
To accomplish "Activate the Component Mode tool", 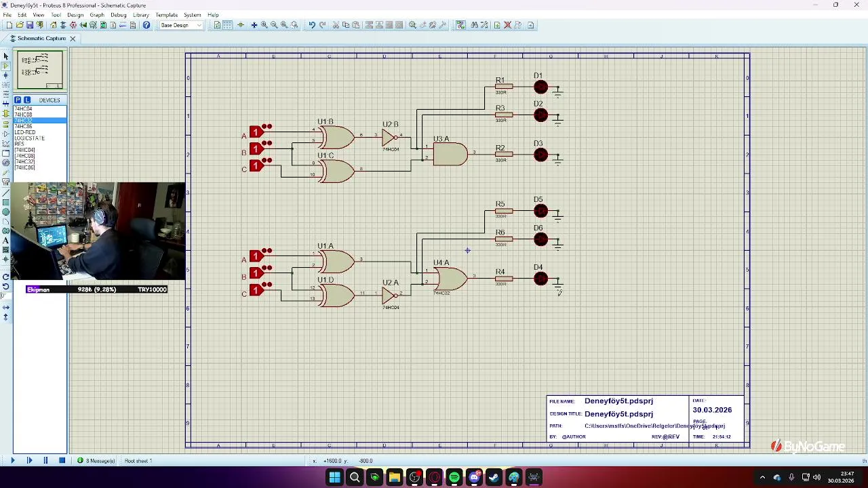I will point(5,66).
